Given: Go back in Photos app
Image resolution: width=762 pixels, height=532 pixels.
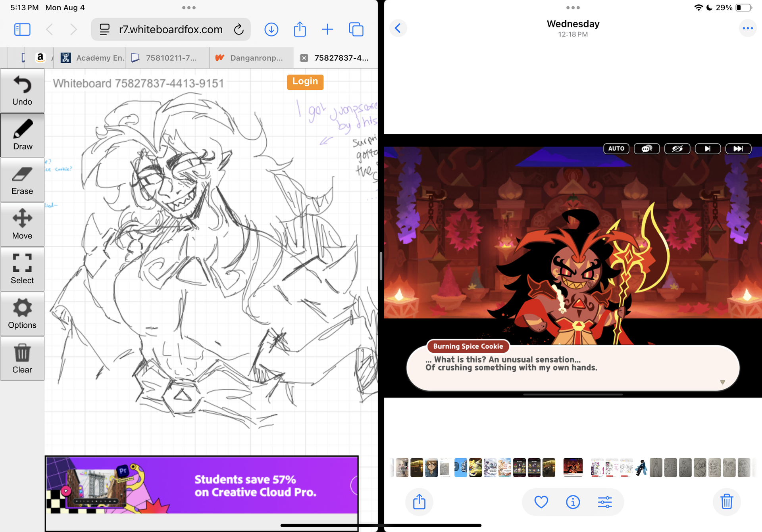Looking at the screenshot, I should point(398,28).
